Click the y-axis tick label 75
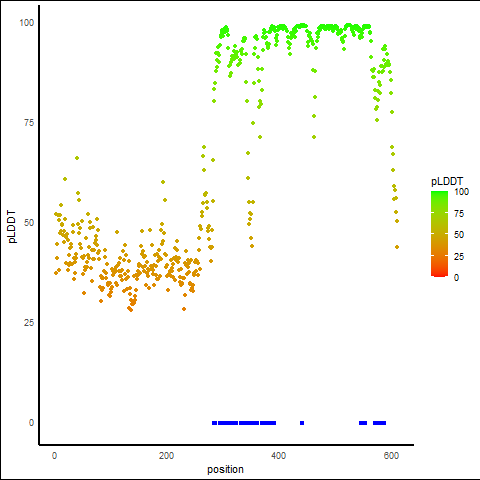This screenshot has width=480, height=480. click(x=29, y=123)
